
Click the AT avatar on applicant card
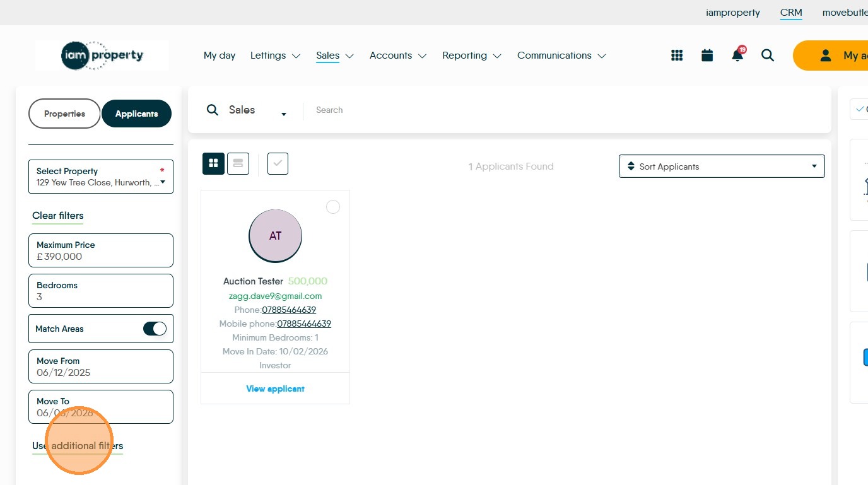(276, 236)
